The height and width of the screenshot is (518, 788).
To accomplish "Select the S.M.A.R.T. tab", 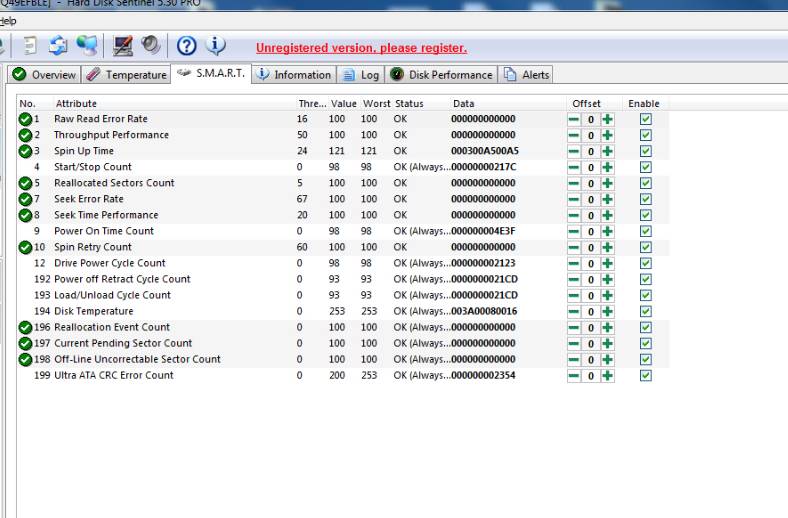I will pos(211,73).
